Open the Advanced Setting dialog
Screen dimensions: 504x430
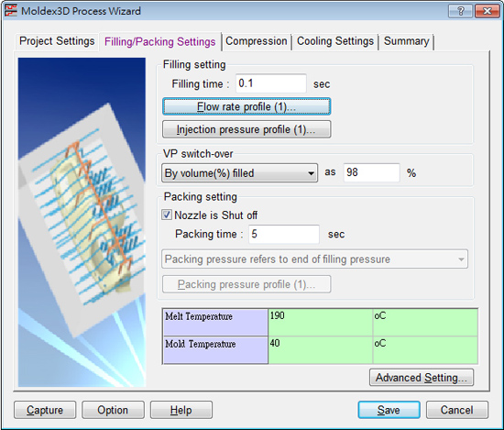[x=422, y=377]
